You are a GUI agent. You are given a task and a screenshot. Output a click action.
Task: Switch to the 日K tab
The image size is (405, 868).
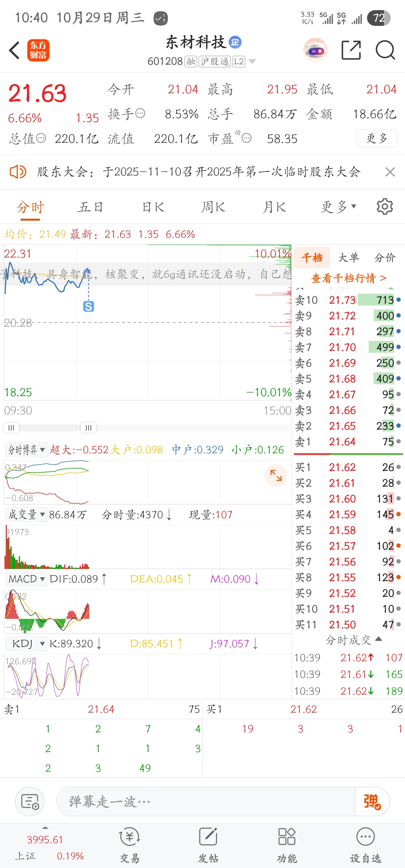[154, 207]
